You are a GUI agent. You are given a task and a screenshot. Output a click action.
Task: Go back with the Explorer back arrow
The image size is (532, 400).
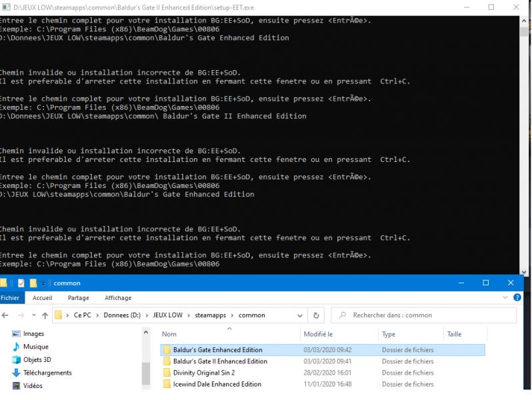(5, 315)
